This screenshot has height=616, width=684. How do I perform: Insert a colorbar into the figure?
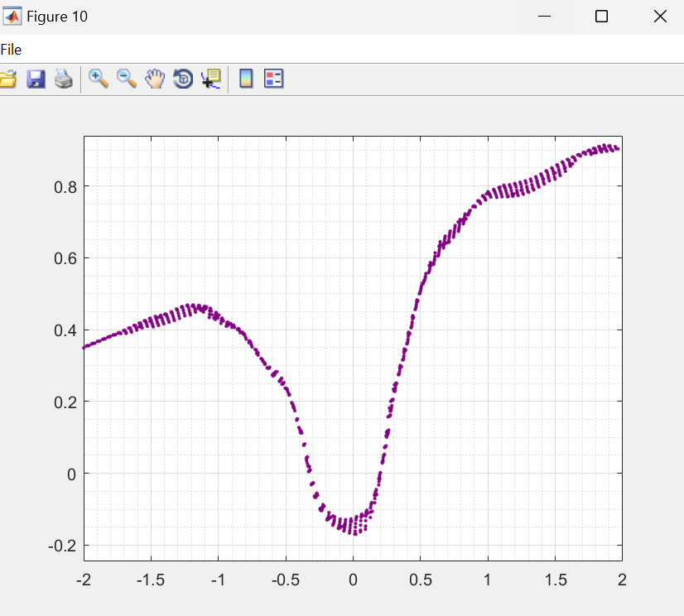(246, 79)
